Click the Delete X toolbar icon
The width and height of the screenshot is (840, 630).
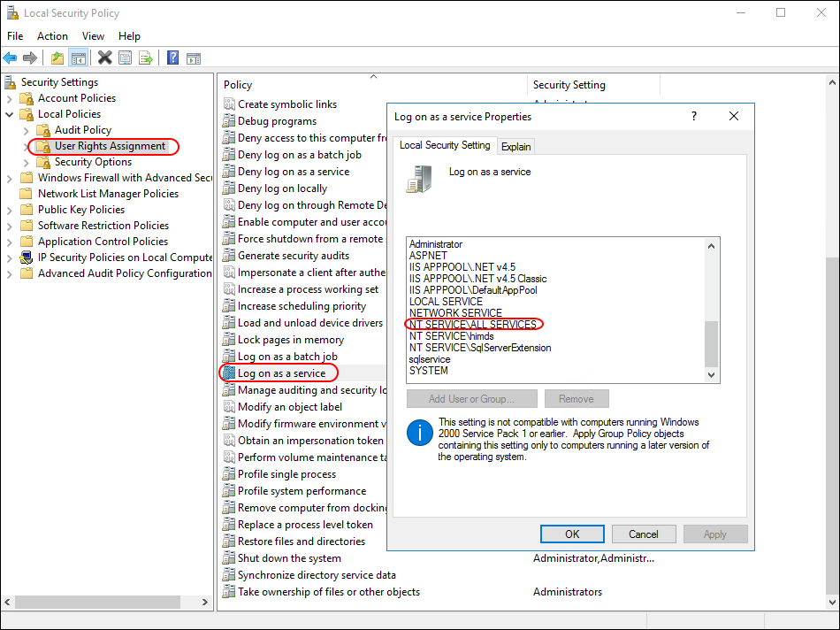click(x=104, y=58)
